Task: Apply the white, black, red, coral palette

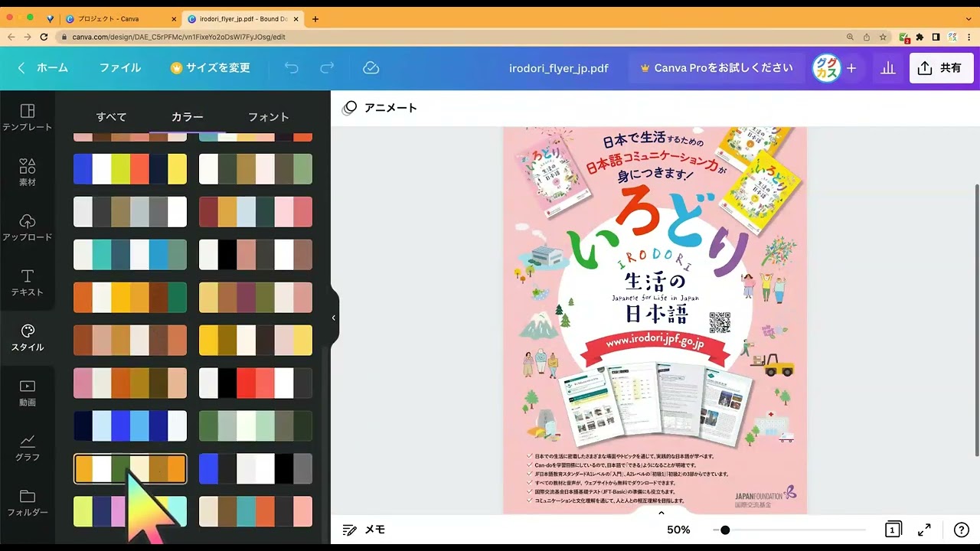Action: 256,383
